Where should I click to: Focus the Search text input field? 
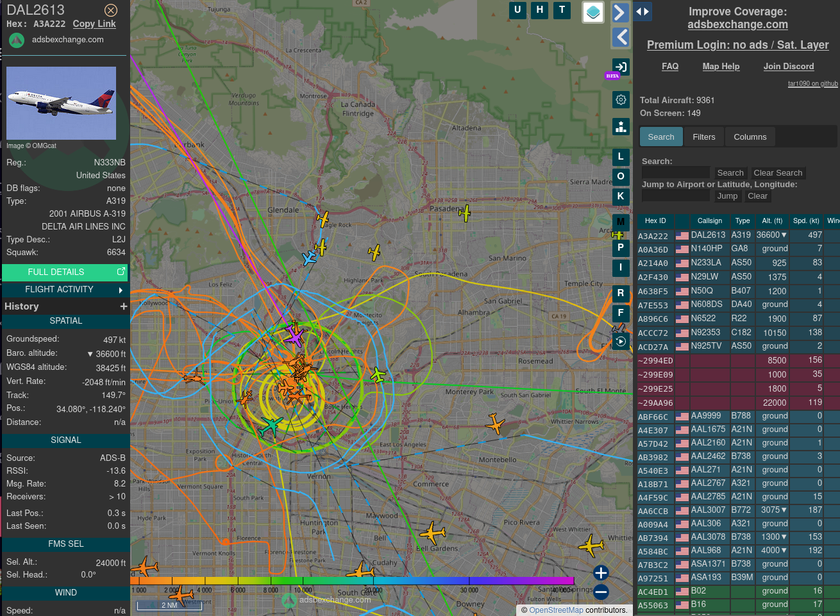pos(676,172)
